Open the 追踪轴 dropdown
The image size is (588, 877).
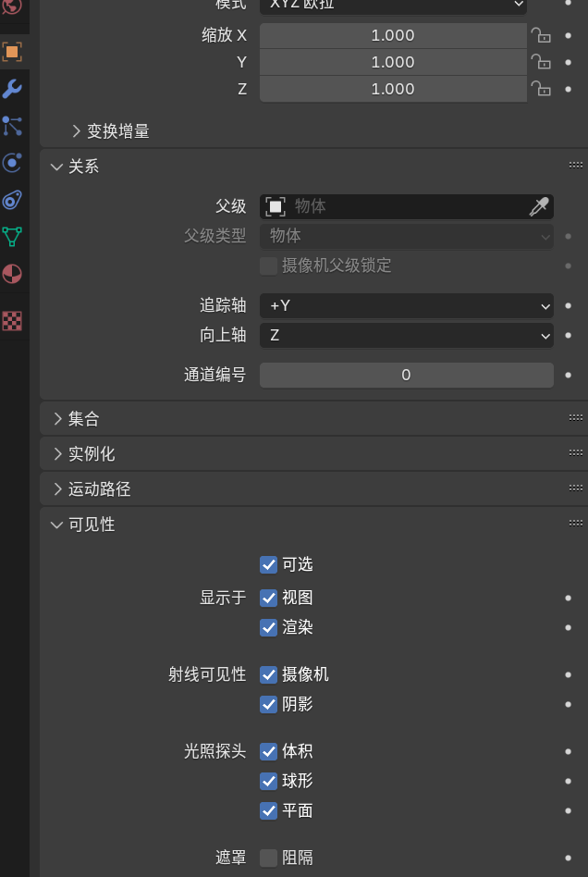pyautogui.click(x=407, y=306)
